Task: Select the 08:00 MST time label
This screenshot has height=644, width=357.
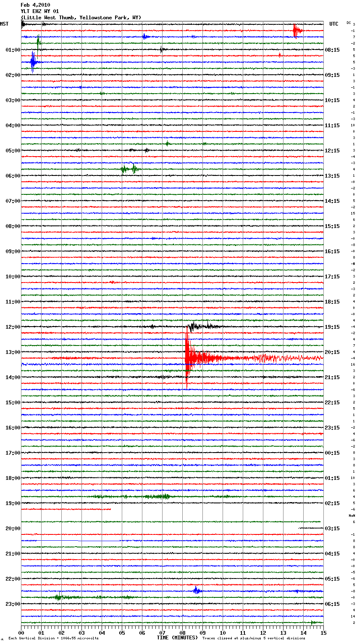Action: click(13, 226)
